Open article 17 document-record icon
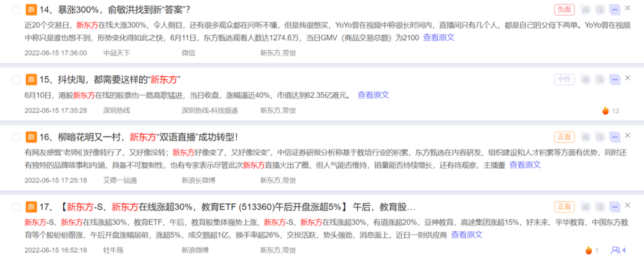 coord(600,206)
